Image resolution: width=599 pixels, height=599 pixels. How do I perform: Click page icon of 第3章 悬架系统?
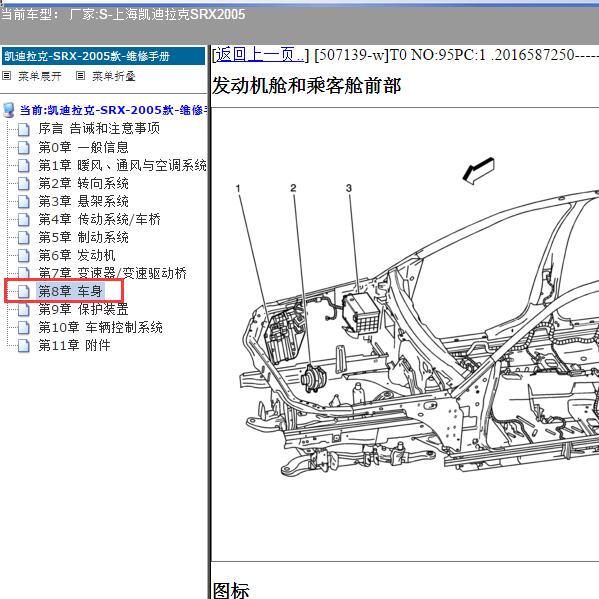click(24, 201)
